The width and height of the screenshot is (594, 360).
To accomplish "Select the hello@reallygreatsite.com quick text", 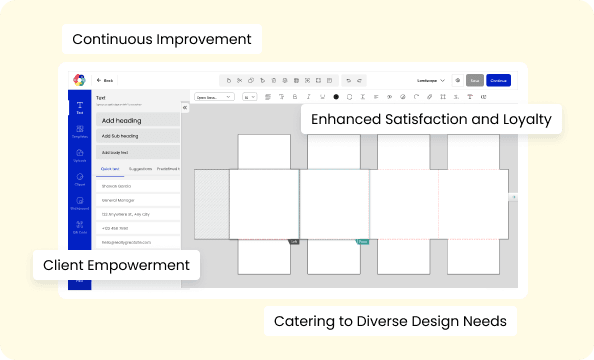I will click(x=138, y=242).
